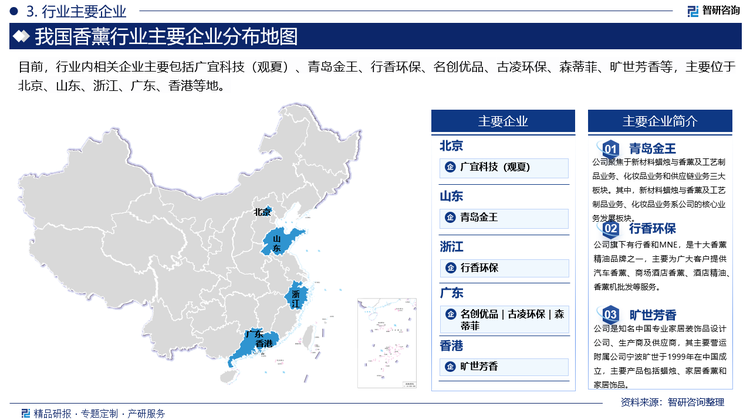Click the 行香环保 profile heading
The width and height of the screenshot is (750, 420).
(652, 229)
